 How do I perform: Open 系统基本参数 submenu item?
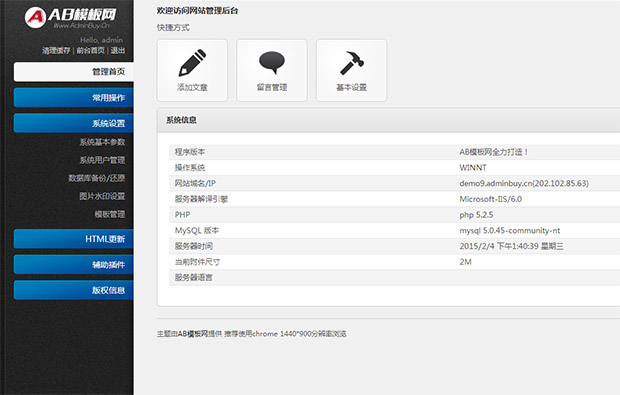[x=102, y=142]
